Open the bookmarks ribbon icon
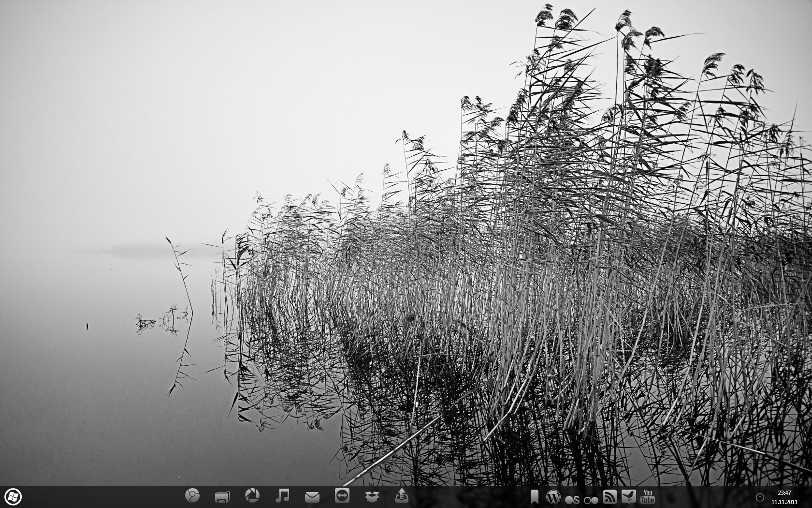The width and height of the screenshot is (812, 508). [x=535, y=497]
